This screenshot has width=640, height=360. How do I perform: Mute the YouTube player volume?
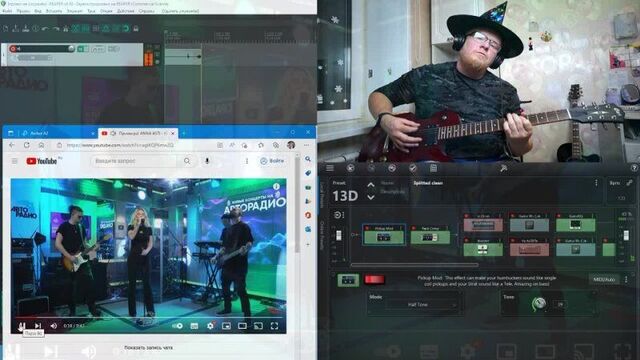pyautogui.click(x=53, y=326)
